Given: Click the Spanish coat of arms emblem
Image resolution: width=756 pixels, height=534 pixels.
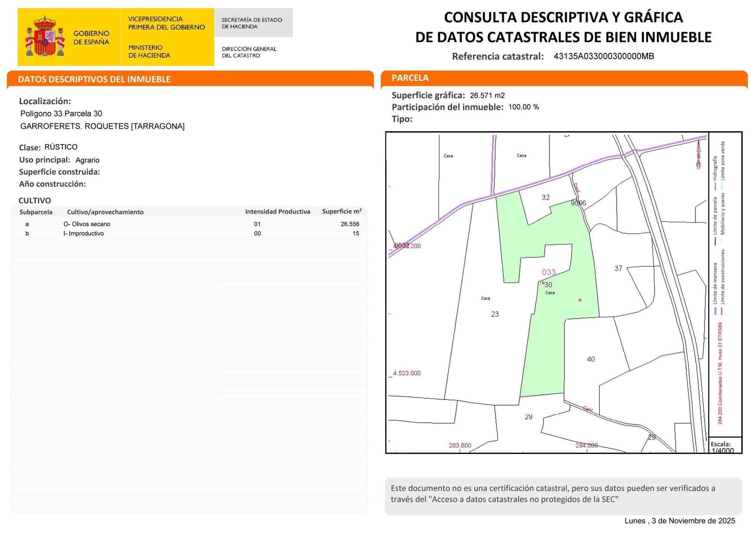Looking at the screenshot, I should pos(45,37).
